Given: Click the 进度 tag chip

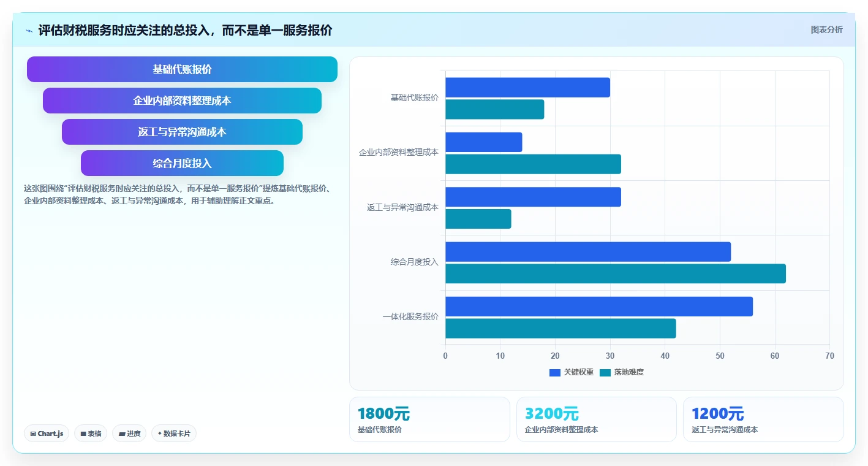Looking at the screenshot, I should [129, 434].
